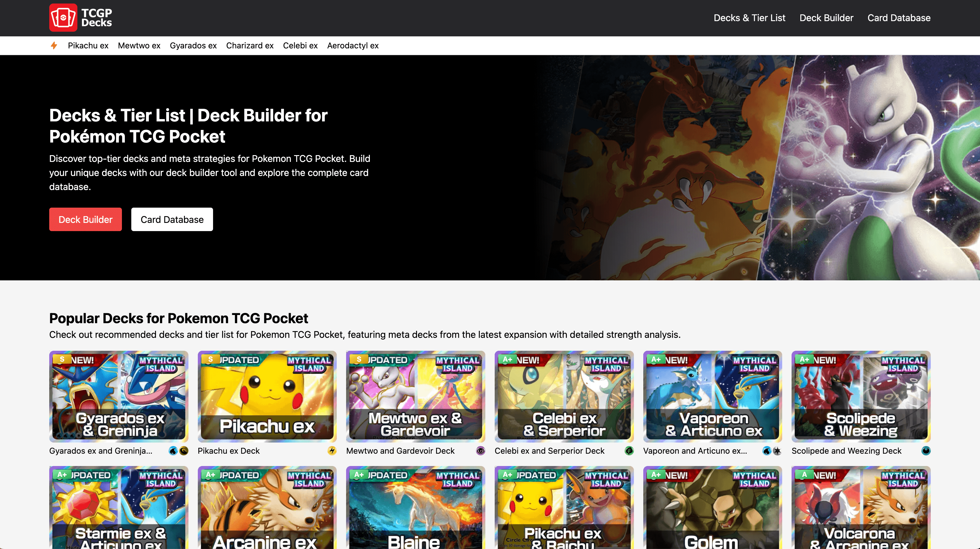Click 'Pikachu ex Deck' title text

point(229,451)
